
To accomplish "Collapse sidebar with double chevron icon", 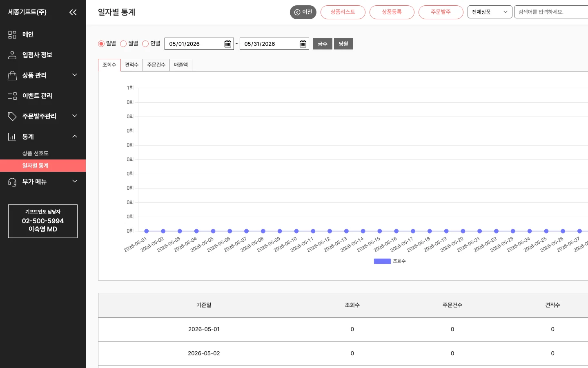I will click(x=73, y=12).
